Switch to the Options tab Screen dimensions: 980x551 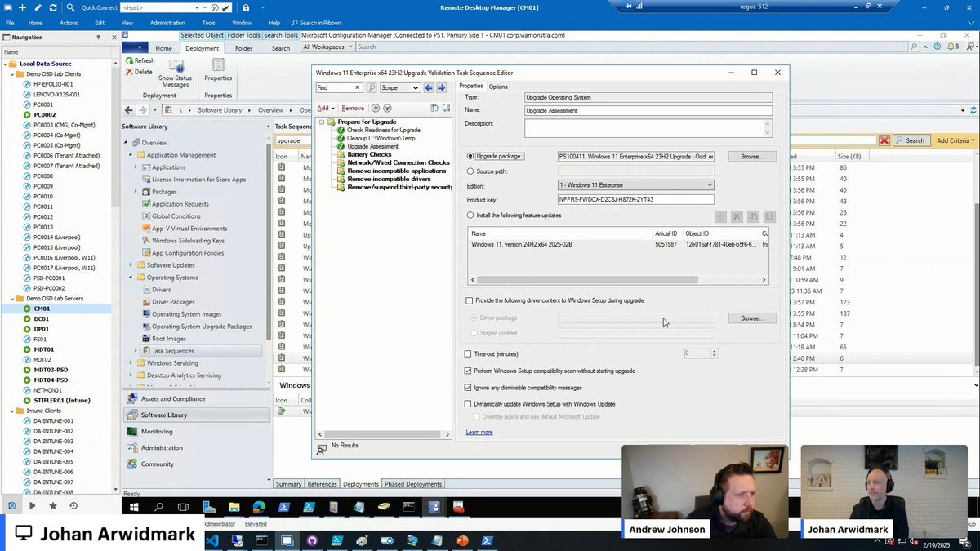point(498,87)
